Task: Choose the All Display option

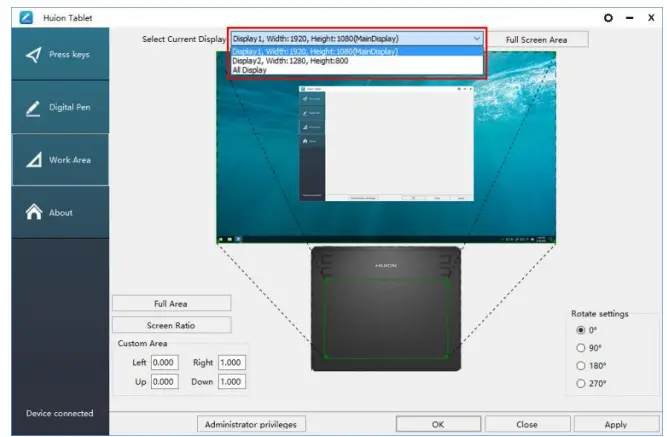Action: pyautogui.click(x=357, y=70)
